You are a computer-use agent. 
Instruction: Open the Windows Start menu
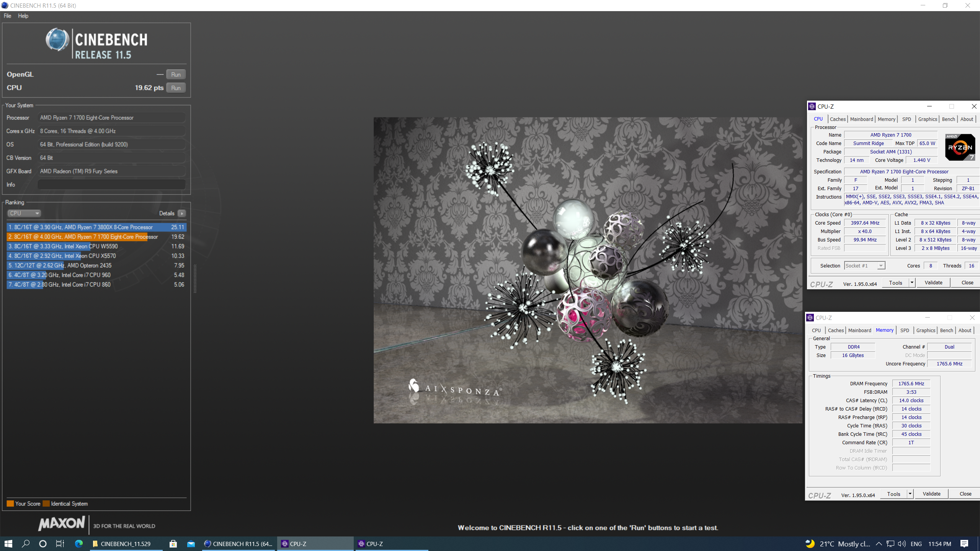pos(8,543)
